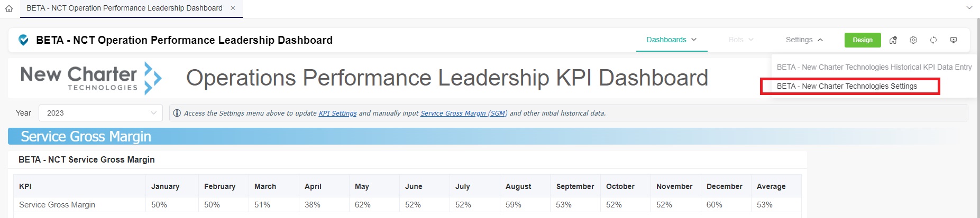Open the Service Gross Margin (SGM) link
980x218 pixels.
(464, 113)
